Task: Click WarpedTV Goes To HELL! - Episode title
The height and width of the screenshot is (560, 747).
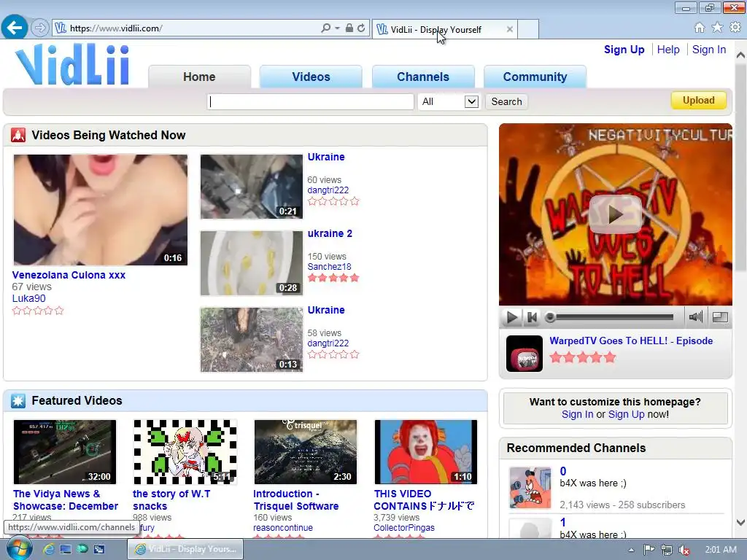Action: point(631,341)
